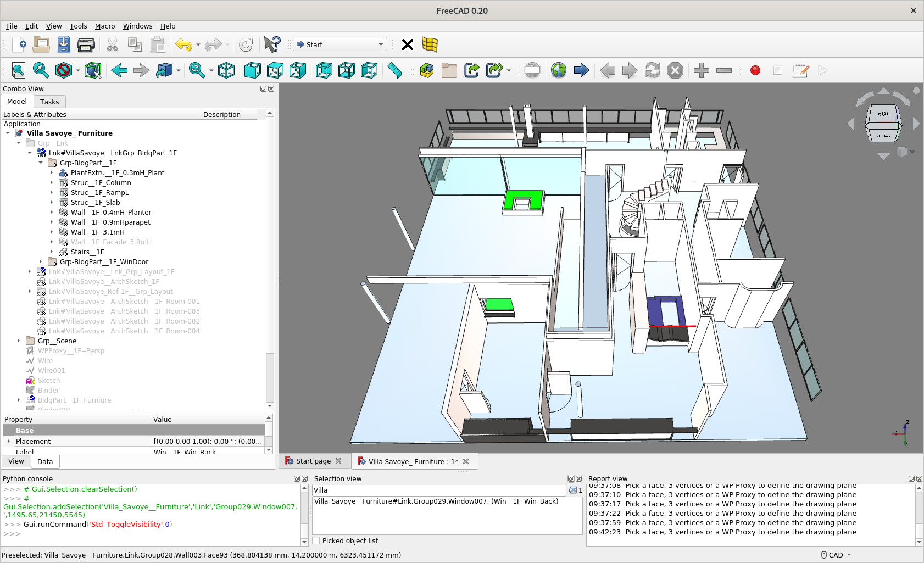Print using the printer icon
Screen dimensions: 924x563
point(86,44)
